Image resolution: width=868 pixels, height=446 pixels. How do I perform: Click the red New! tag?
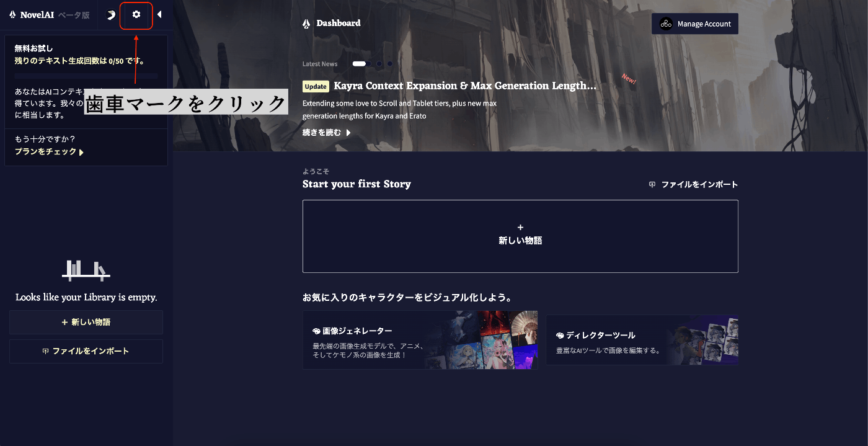click(629, 79)
